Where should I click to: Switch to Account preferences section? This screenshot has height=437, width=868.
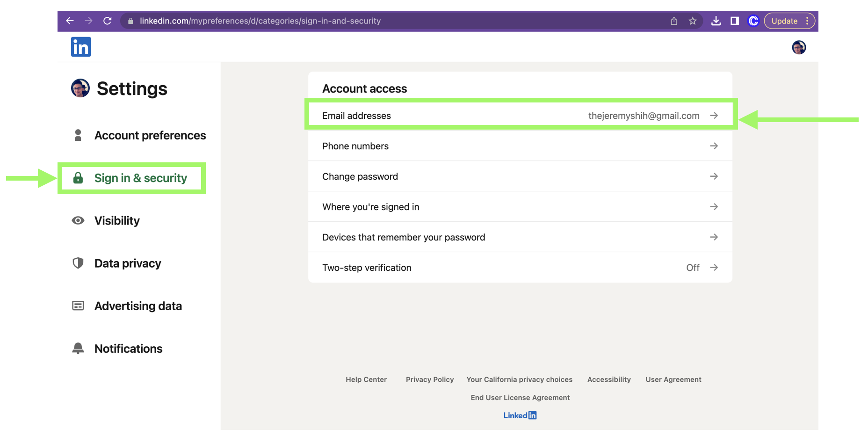(150, 136)
